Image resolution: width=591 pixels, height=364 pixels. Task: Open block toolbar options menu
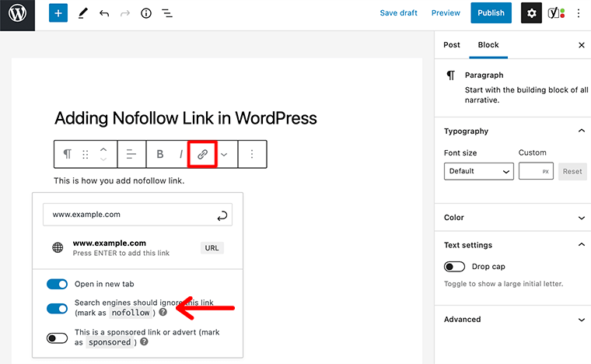pos(252,154)
